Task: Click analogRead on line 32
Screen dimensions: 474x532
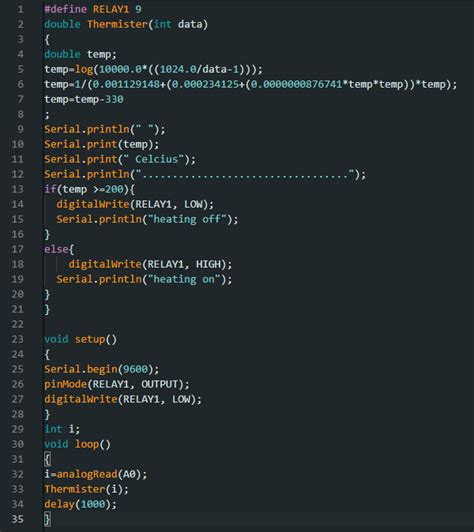Action: point(87,474)
